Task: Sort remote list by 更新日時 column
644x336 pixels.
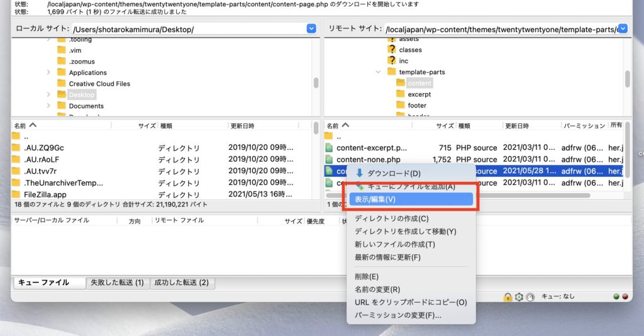Action: point(531,125)
